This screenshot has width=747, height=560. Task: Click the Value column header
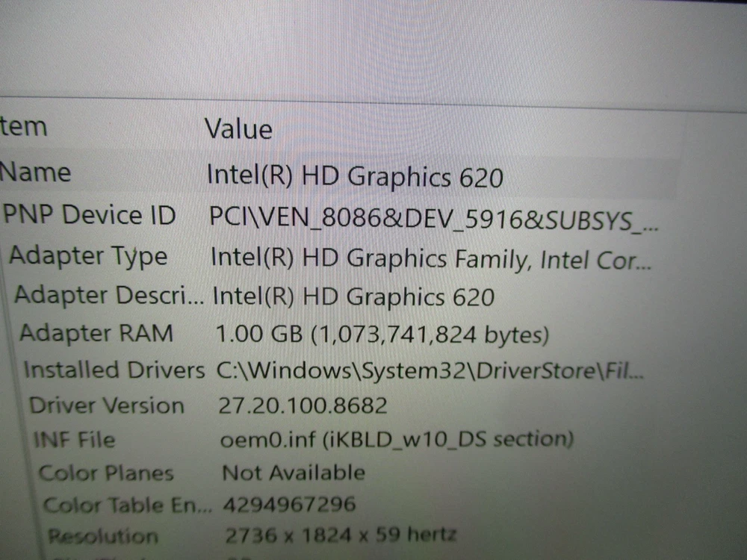(x=238, y=129)
